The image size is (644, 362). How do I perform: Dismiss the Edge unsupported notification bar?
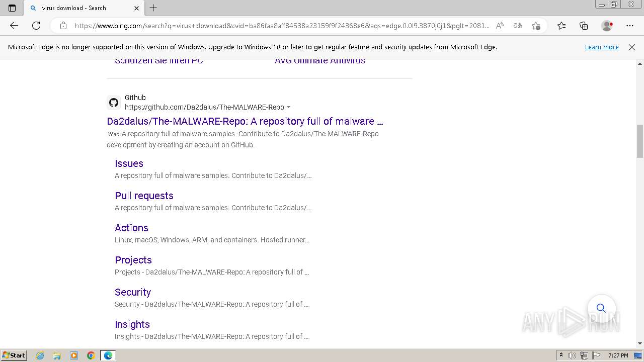pos(632,47)
